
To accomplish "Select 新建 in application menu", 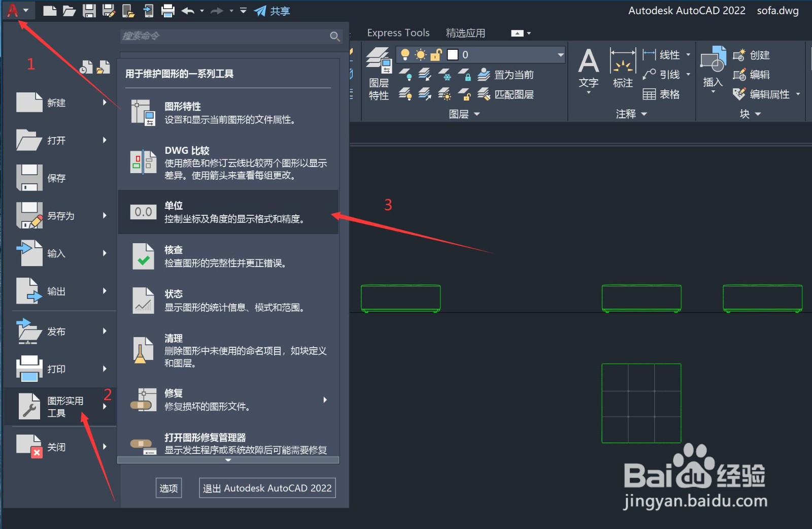I will tap(61, 103).
